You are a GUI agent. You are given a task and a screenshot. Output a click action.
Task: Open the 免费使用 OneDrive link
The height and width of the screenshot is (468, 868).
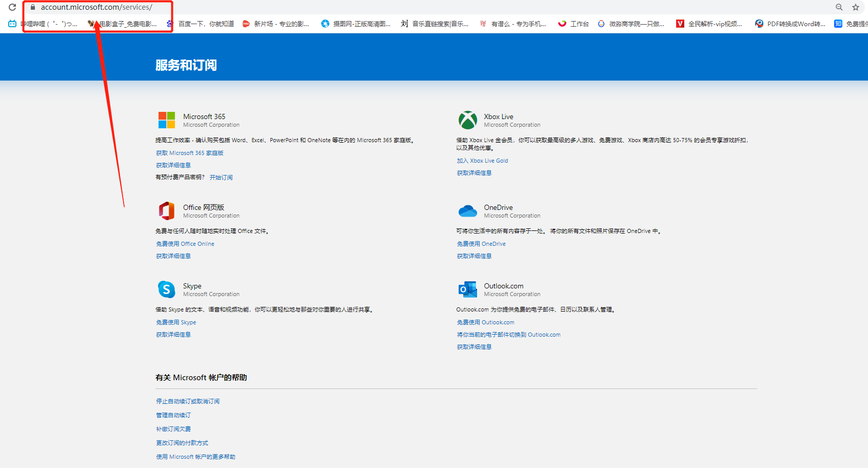coord(481,244)
